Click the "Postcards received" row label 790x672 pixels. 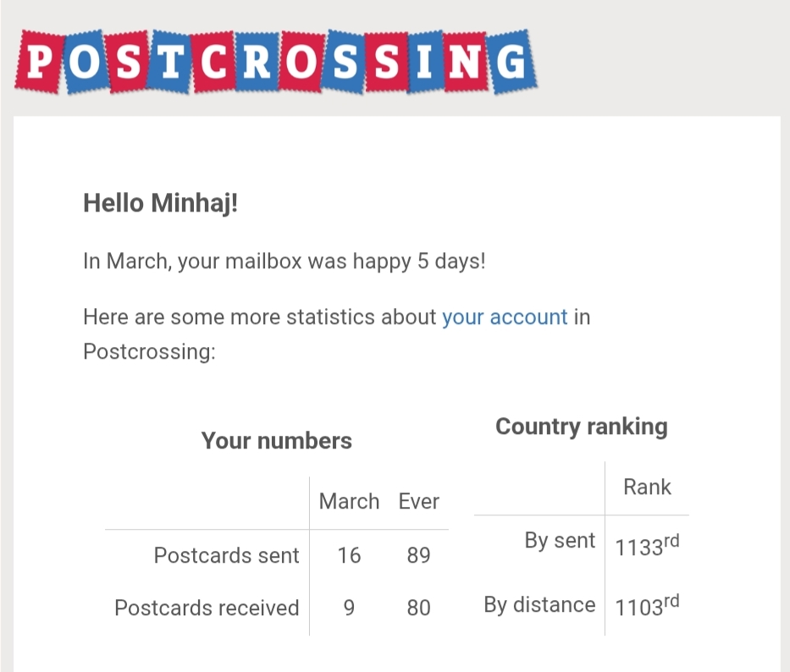click(207, 608)
